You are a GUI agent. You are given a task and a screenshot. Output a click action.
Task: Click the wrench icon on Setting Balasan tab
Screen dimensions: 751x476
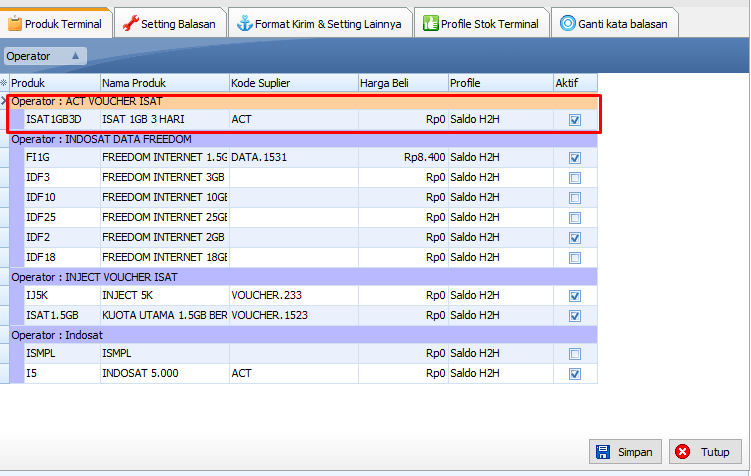pos(130,23)
